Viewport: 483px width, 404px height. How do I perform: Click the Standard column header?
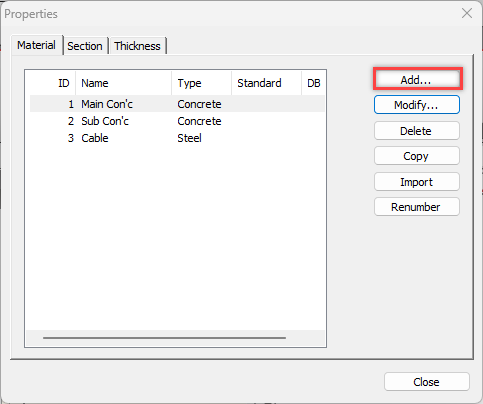pyautogui.click(x=266, y=83)
